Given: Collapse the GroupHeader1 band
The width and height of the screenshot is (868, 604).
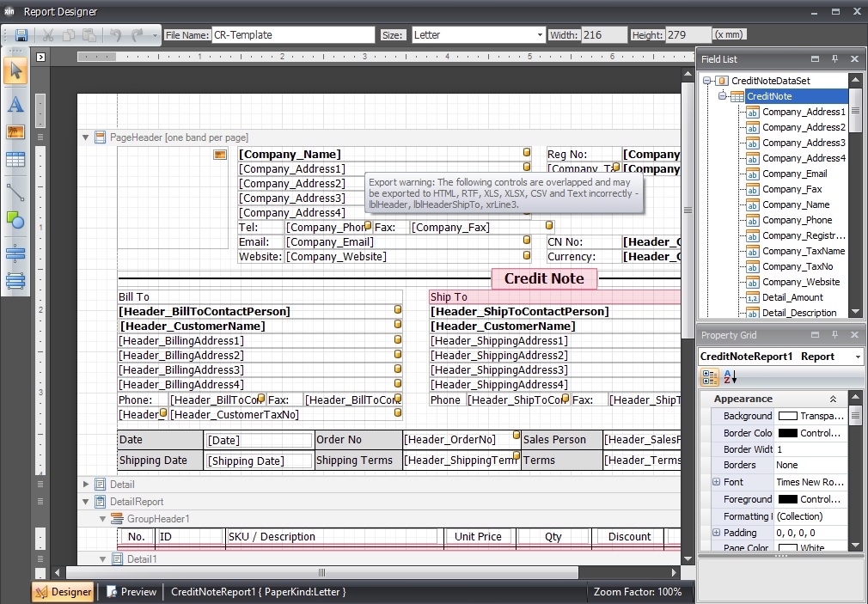Looking at the screenshot, I should pos(102,519).
